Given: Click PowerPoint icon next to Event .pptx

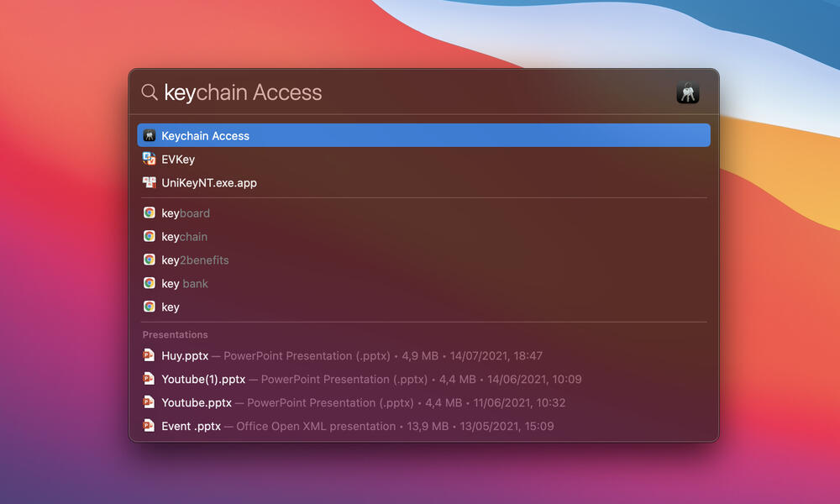Looking at the screenshot, I should click(x=149, y=426).
